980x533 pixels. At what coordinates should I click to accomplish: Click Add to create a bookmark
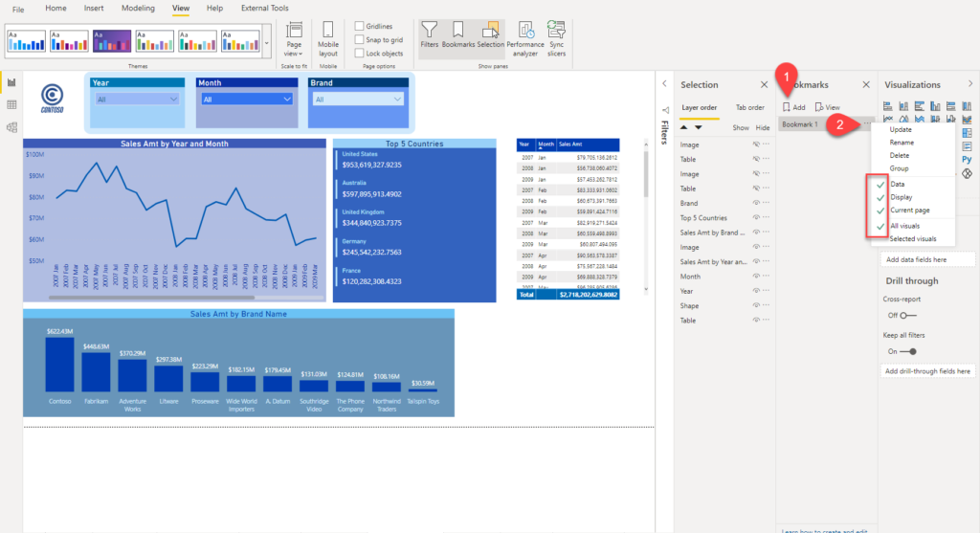[x=794, y=107]
